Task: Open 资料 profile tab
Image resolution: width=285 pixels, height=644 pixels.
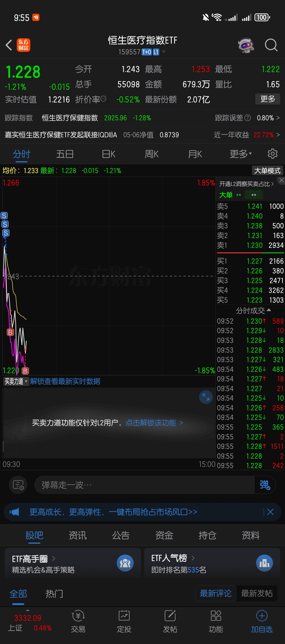Action: (x=251, y=535)
